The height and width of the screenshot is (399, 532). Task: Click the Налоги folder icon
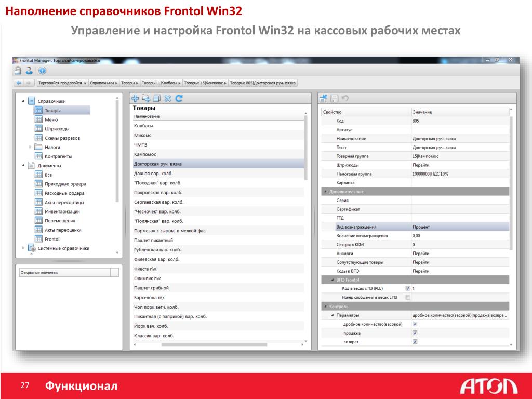click(x=38, y=147)
